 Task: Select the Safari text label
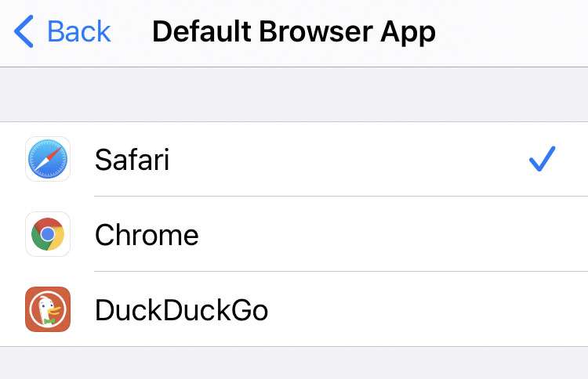[x=132, y=160]
